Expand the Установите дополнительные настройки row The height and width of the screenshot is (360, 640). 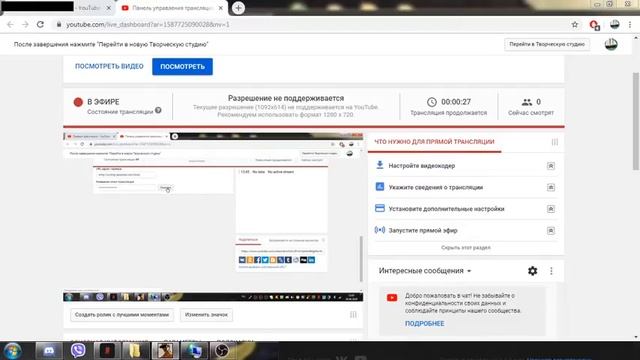[x=551, y=209]
